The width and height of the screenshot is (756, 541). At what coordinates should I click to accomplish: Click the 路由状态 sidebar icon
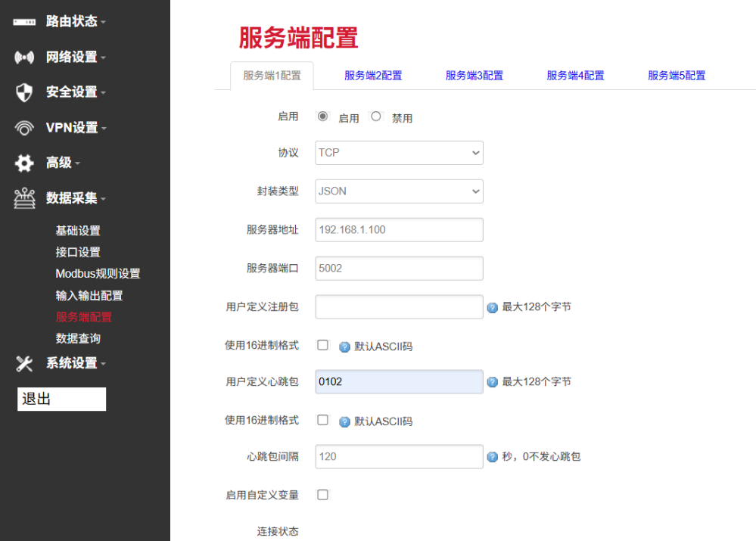coord(23,21)
